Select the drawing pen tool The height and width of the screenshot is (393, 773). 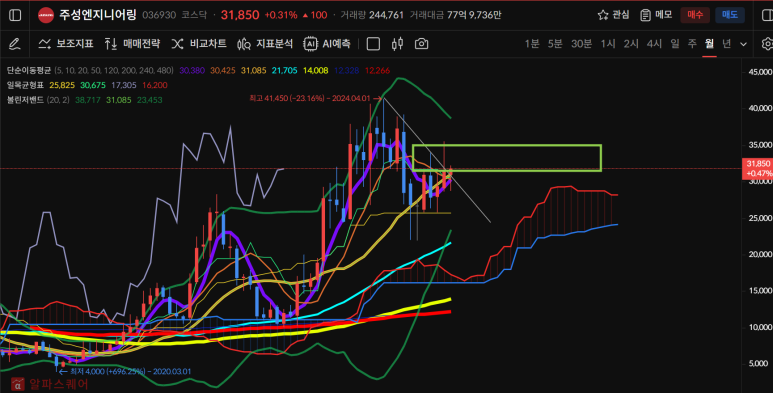pos(15,44)
